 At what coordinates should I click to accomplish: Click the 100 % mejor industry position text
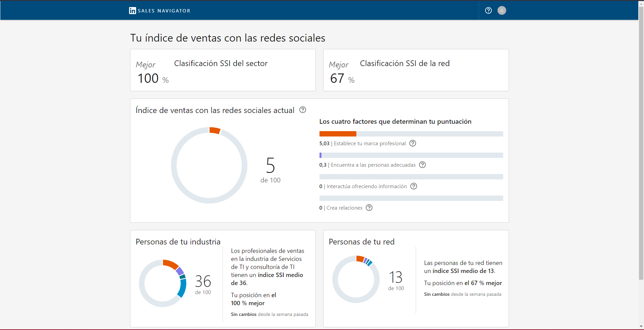pyautogui.click(x=248, y=303)
